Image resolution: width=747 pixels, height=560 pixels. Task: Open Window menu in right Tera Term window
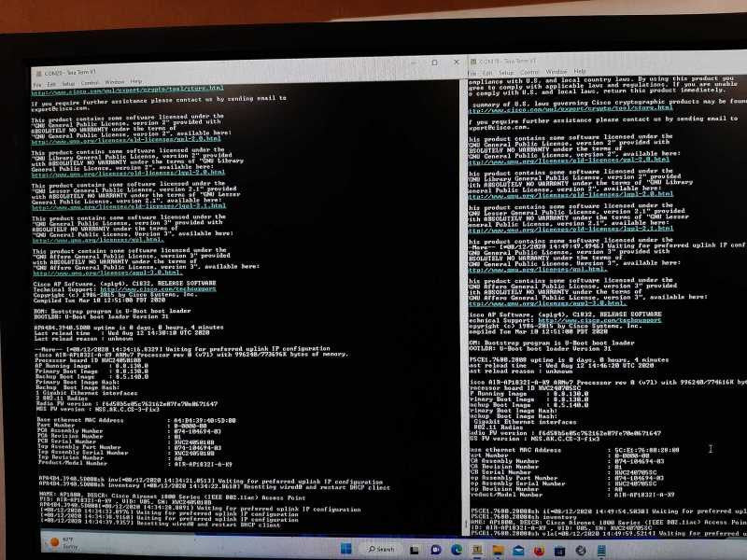coord(556,72)
